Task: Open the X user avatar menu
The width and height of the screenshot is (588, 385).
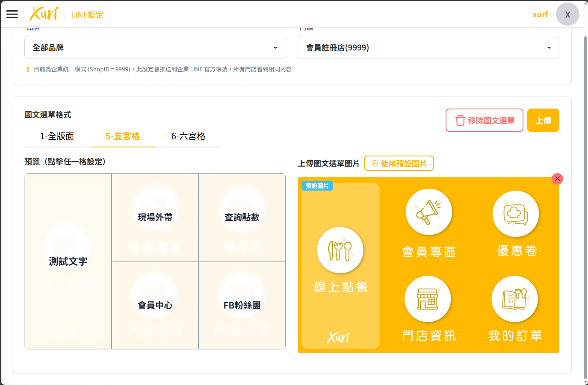Action: click(567, 14)
